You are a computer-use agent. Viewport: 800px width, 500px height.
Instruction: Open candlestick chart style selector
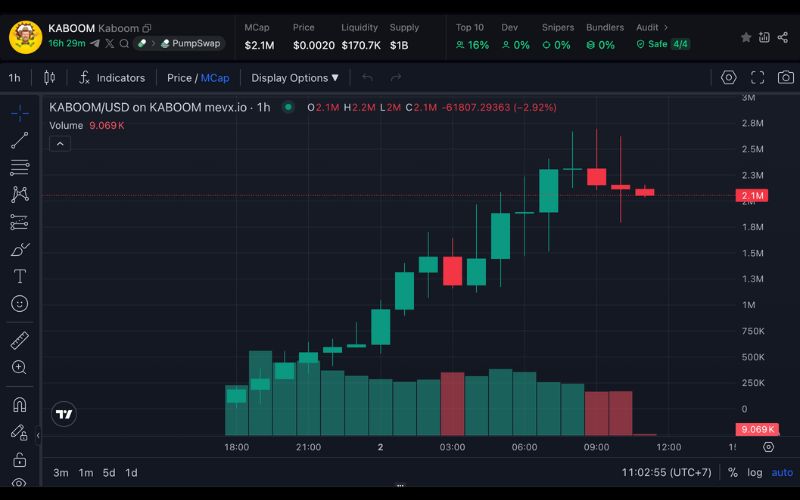[x=49, y=78]
